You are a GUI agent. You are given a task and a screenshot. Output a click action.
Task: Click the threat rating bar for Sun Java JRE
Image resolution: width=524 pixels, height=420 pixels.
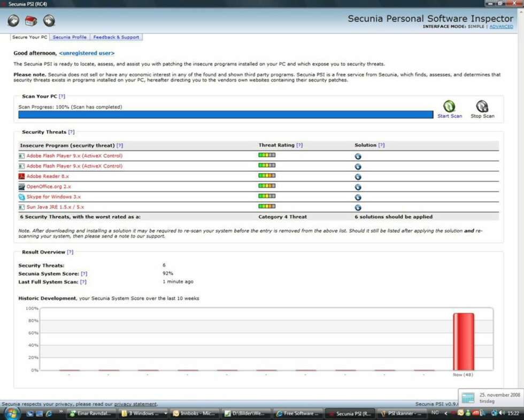pos(267,207)
